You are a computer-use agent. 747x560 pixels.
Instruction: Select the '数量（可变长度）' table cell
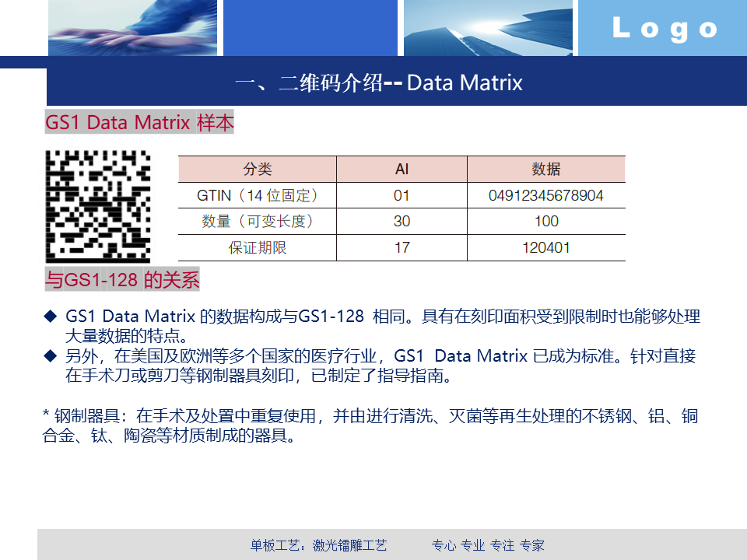click(258, 222)
